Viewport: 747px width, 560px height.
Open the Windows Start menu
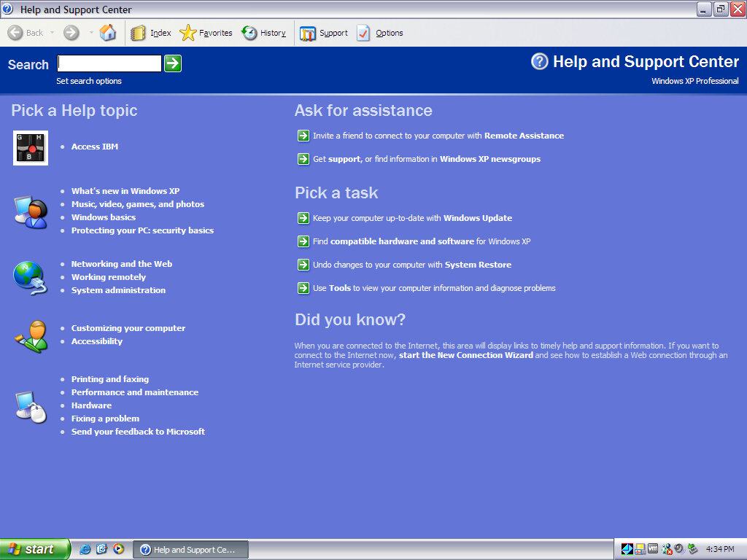coord(34,549)
